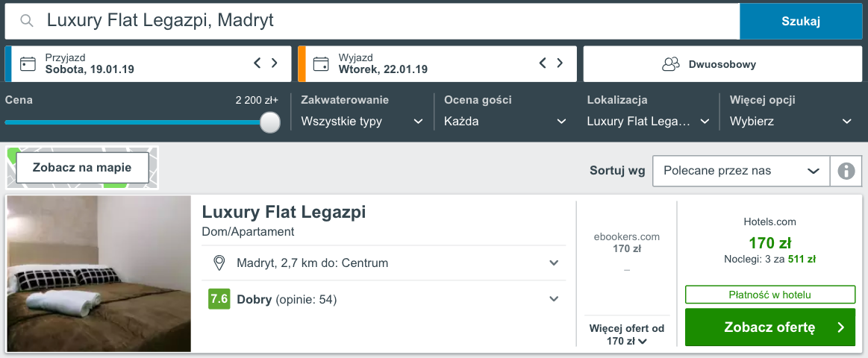Open the Przyjazd Sobota 19.01.19 date field

148,64
